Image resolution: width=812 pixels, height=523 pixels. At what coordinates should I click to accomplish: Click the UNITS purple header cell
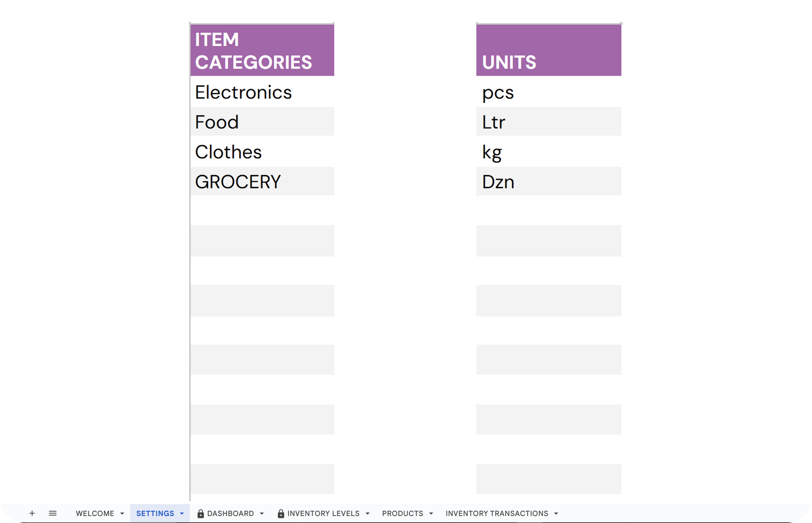point(549,50)
